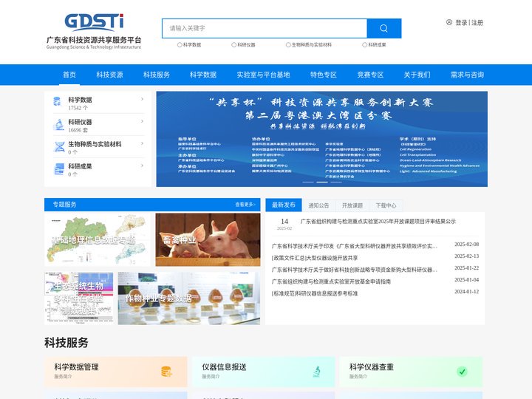Image resolution: width=532 pixels, height=399 pixels.
Task: Click the 科学仪器查重 green check icon
Action: tap(462, 372)
